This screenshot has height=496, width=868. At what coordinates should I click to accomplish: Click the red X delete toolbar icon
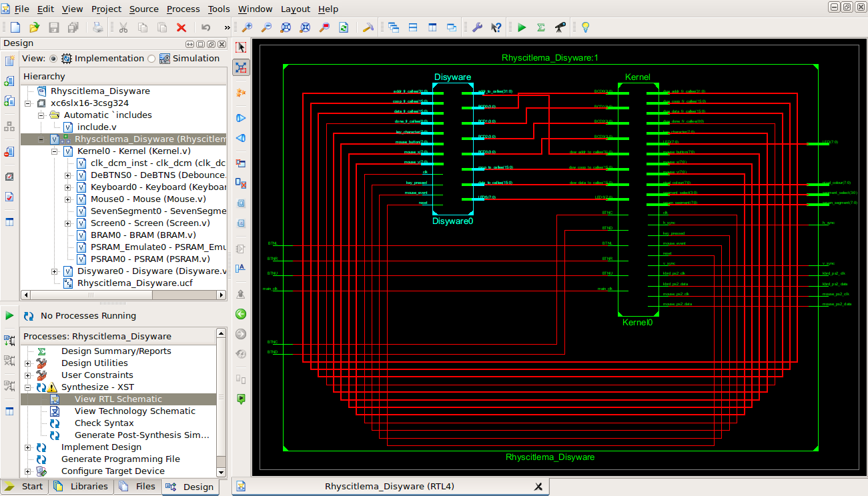tap(181, 27)
